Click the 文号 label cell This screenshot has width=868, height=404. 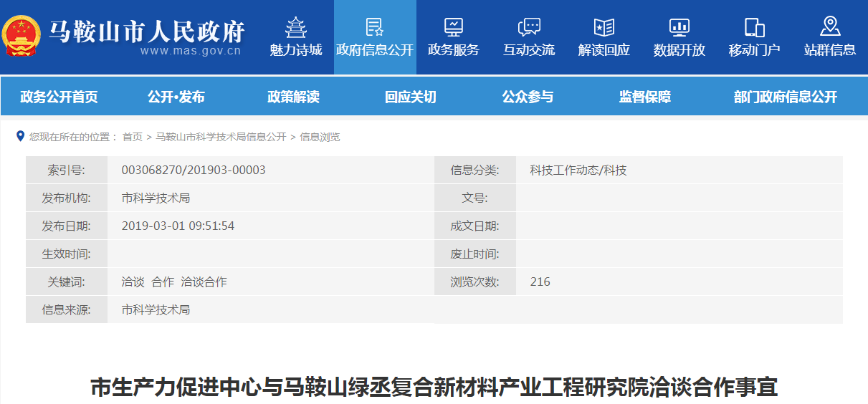point(475,198)
